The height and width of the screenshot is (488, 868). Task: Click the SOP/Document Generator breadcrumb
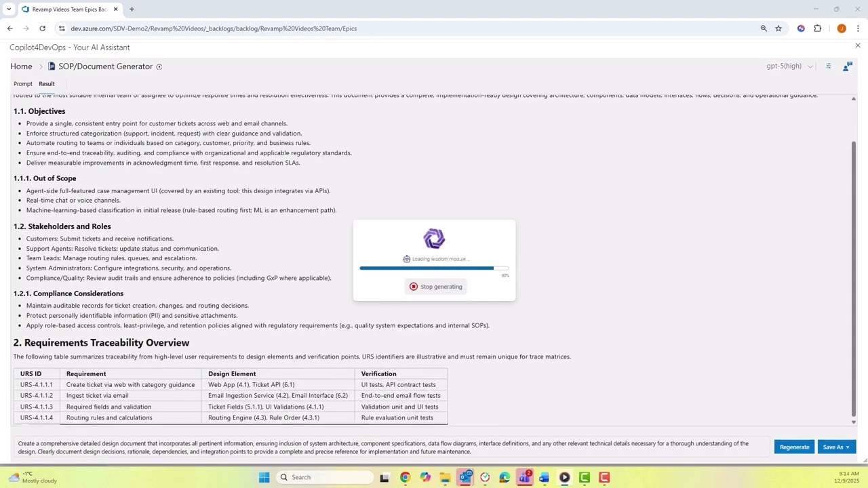tap(105, 66)
